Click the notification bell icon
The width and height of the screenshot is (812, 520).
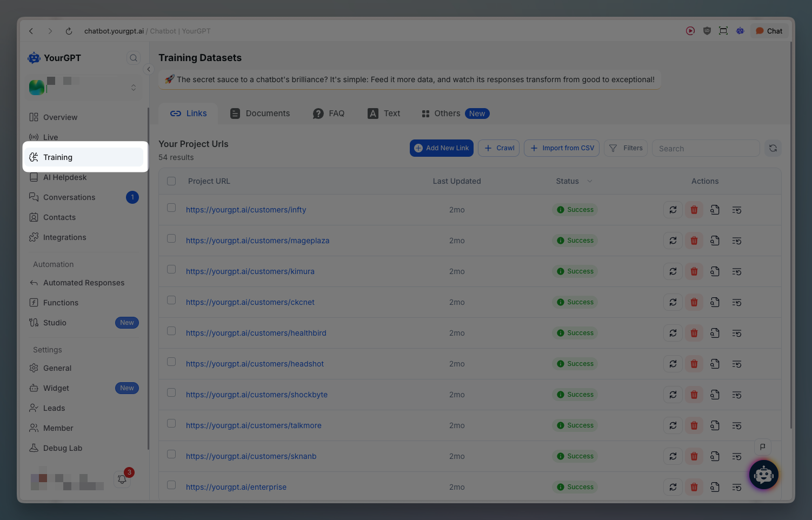pos(122,479)
